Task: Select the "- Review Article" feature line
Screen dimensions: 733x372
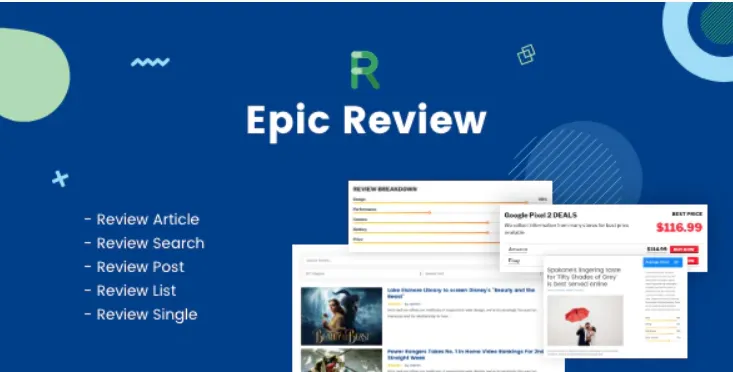Action: pyautogui.click(x=142, y=219)
